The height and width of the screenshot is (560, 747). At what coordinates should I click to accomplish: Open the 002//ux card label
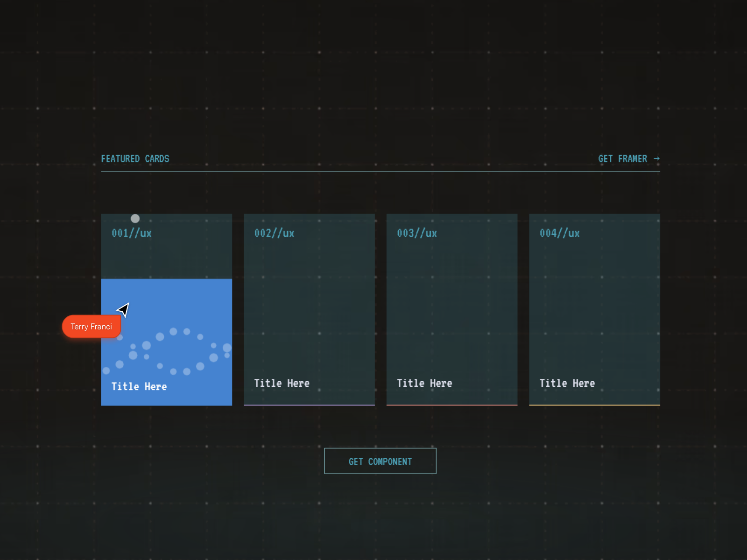coord(275,233)
